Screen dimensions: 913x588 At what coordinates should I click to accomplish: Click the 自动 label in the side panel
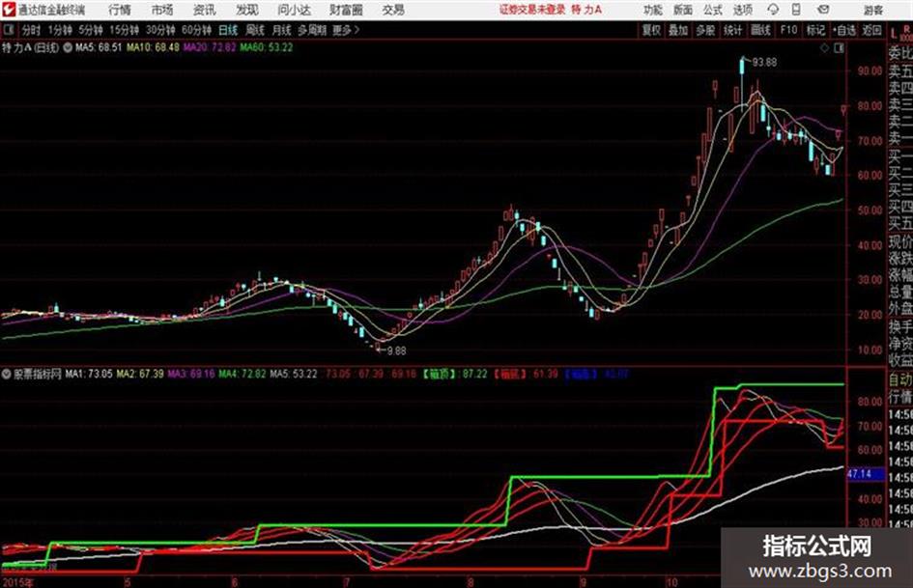click(x=900, y=379)
